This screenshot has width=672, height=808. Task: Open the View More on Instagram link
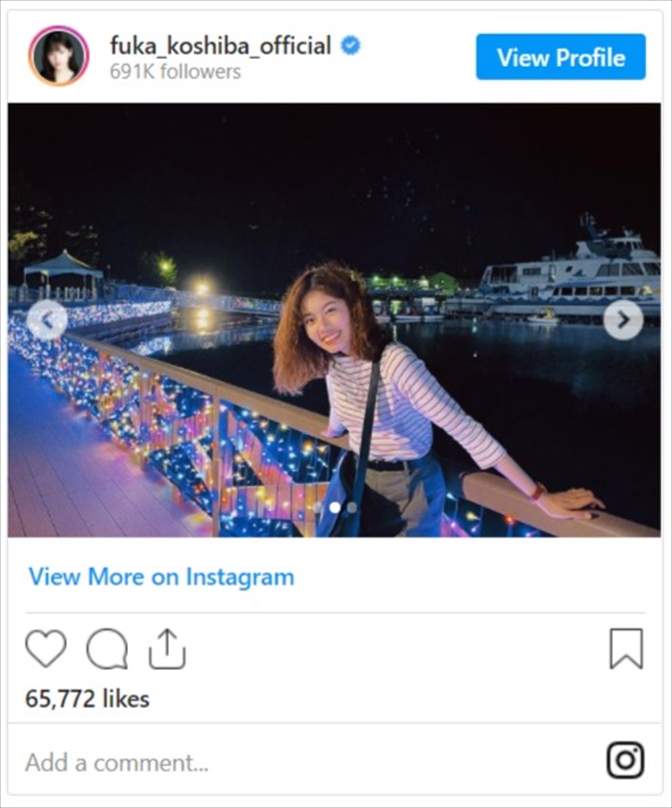click(x=161, y=577)
